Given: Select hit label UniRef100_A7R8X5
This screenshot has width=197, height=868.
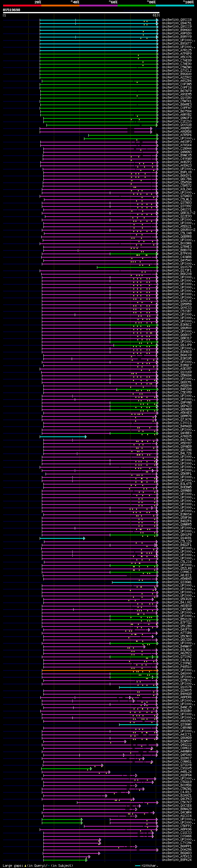Looking at the screenshot, I should [x=177, y=436].
